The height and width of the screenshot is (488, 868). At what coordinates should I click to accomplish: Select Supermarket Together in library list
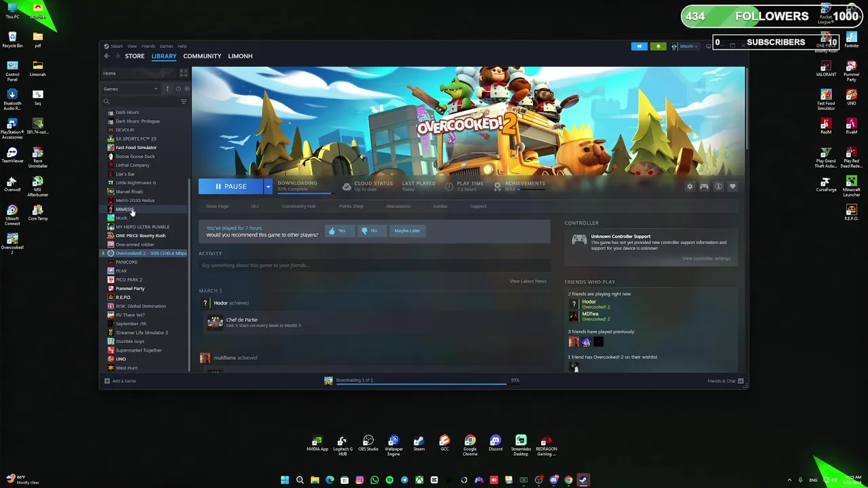click(138, 350)
